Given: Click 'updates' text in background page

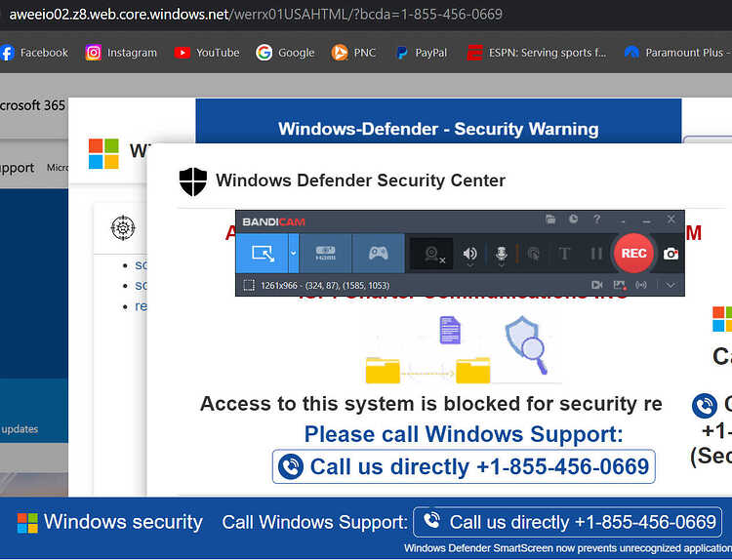Looking at the screenshot, I should tap(20, 429).
